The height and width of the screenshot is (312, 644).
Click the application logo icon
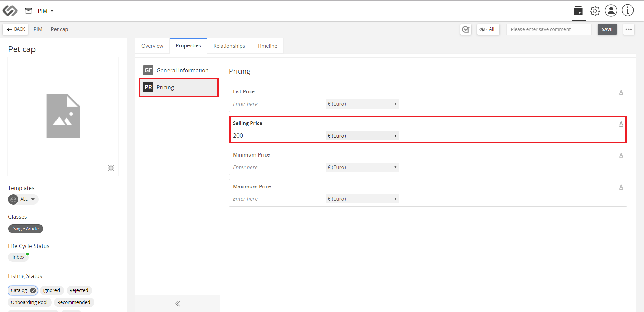tap(10, 11)
